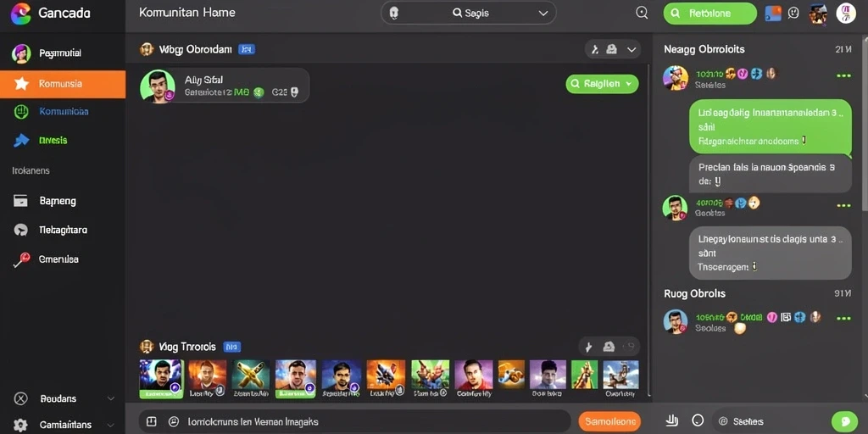The width and height of the screenshot is (868, 434).
Task: Select the Komuniciaa sidebar item
Action: (x=63, y=111)
